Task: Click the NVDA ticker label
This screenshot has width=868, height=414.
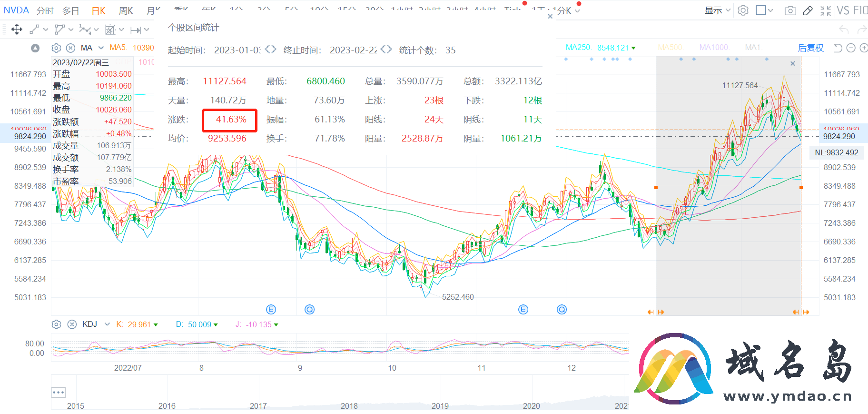Action: click(16, 10)
